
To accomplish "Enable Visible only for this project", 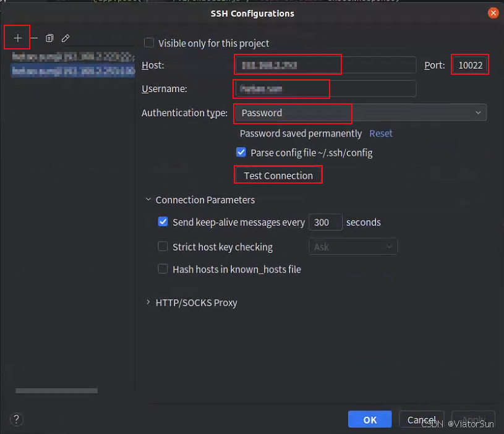I will tap(149, 43).
